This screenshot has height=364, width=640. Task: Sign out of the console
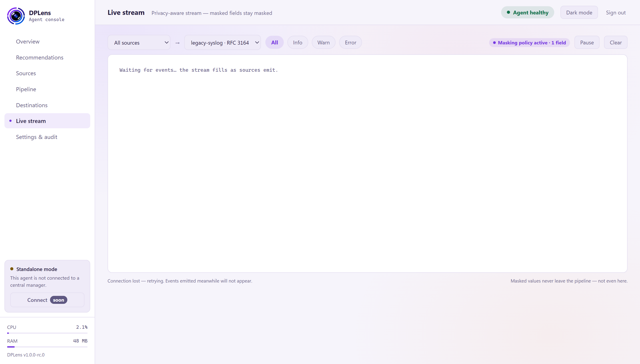(616, 12)
